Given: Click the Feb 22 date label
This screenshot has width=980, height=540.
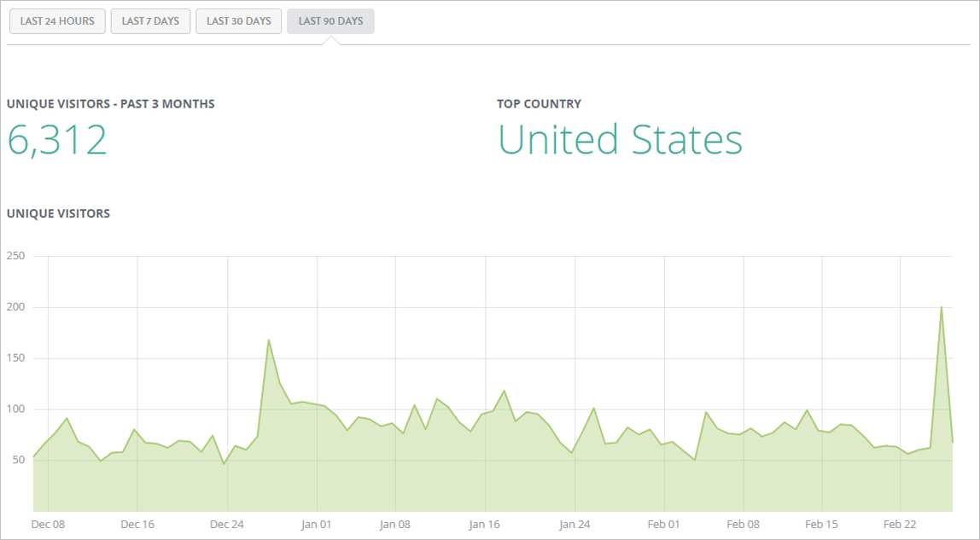Looking at the screenshot, I should (x=900, y=525).
